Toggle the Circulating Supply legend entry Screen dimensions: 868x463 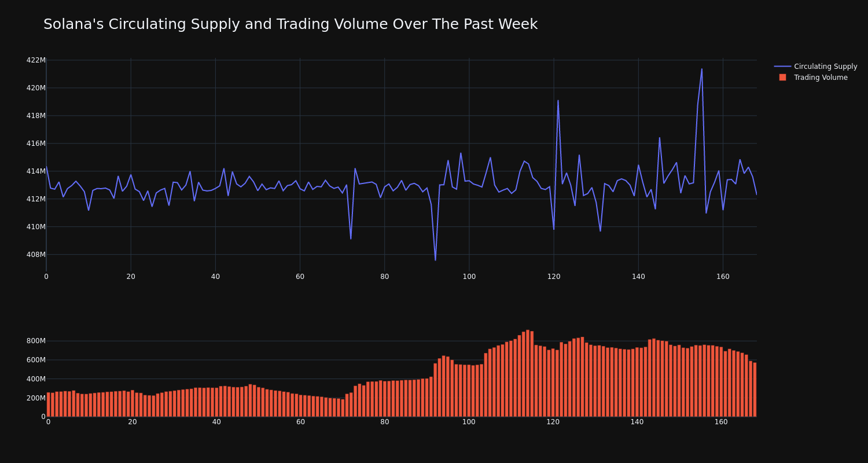816,67
